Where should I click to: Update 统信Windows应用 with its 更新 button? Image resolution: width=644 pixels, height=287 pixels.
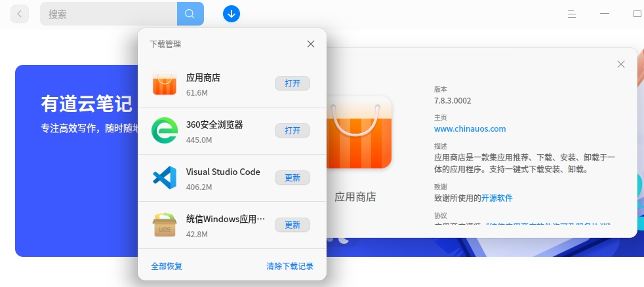point(292,225)
